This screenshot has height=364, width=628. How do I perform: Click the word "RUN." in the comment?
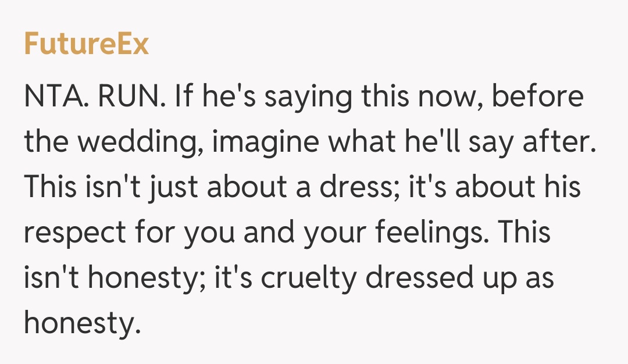coord(133,97)
